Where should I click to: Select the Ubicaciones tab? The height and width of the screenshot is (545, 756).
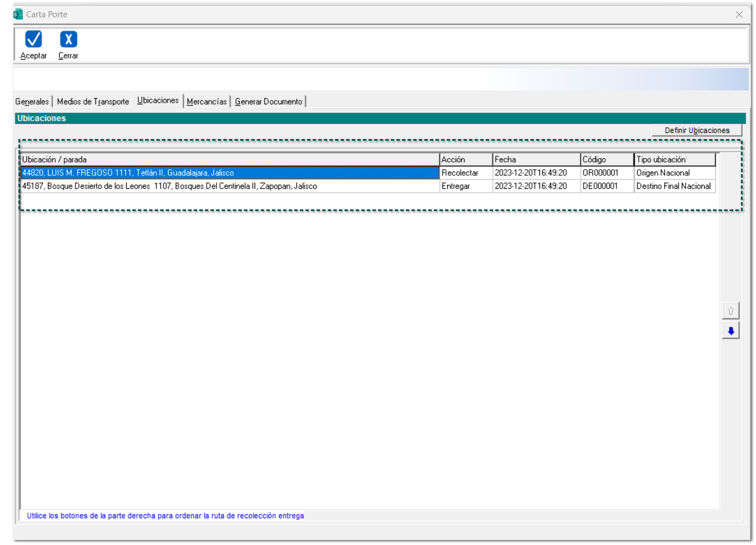(x=158, y=101)
